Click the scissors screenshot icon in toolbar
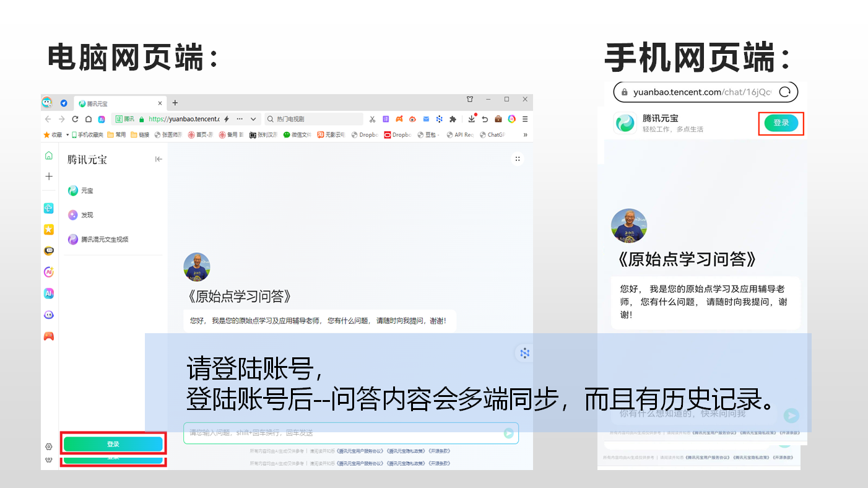This screenshot has height=488, width=868. 372,119
